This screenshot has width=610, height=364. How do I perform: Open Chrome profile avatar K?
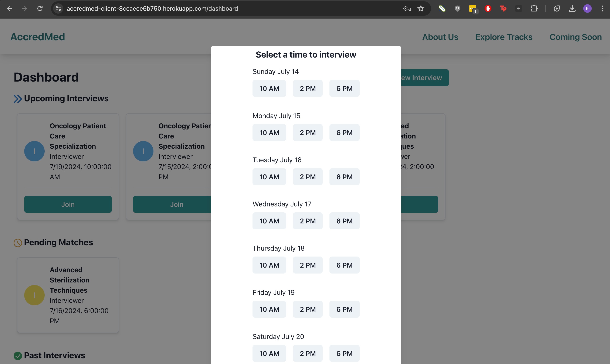pos(587,8)
